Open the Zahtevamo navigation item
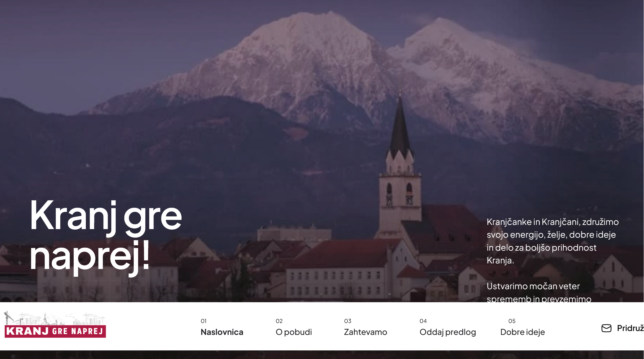Screen dimensions: 644x359 point(365,332)
